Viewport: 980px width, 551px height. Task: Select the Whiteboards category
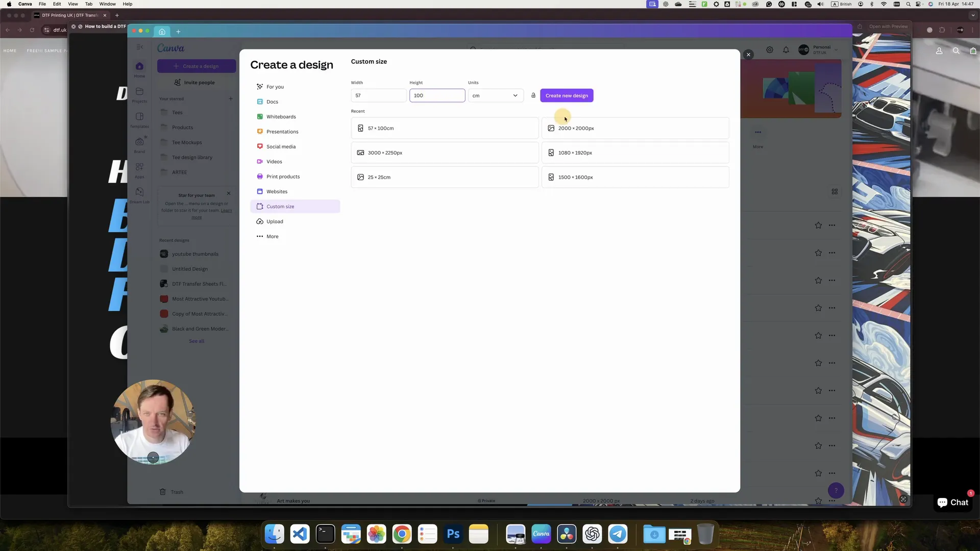point(295,117)
